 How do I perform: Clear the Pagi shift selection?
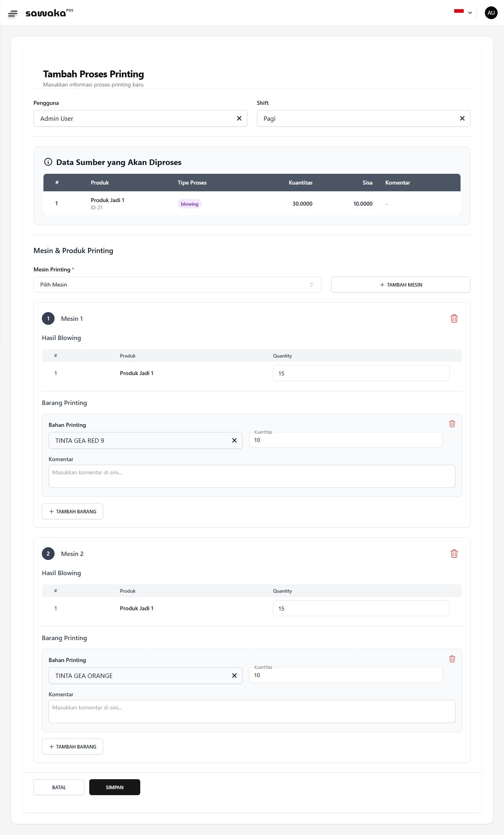click(x=462, y=118)
